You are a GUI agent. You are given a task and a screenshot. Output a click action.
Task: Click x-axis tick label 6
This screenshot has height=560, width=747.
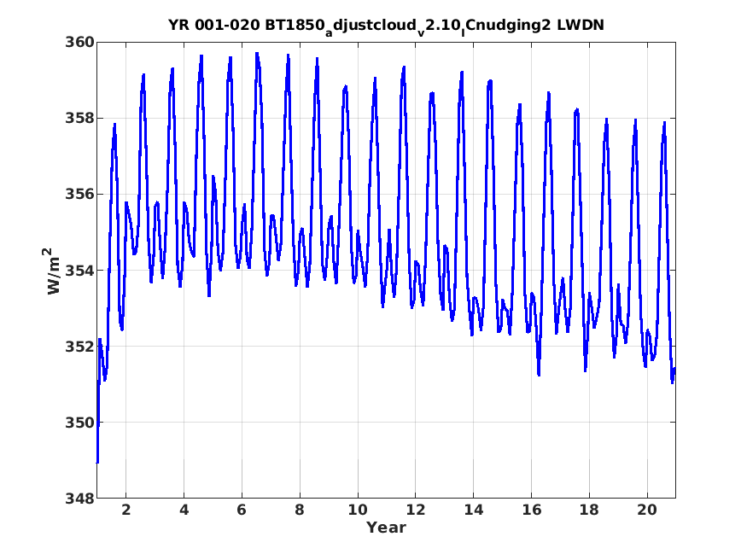(x=242, y=510)
